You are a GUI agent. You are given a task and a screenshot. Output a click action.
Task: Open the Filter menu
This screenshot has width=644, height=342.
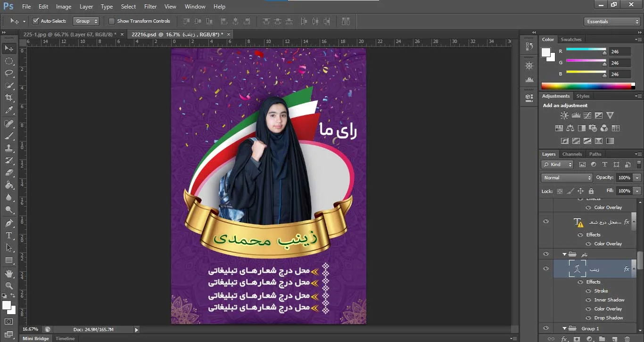coord(150,7)
